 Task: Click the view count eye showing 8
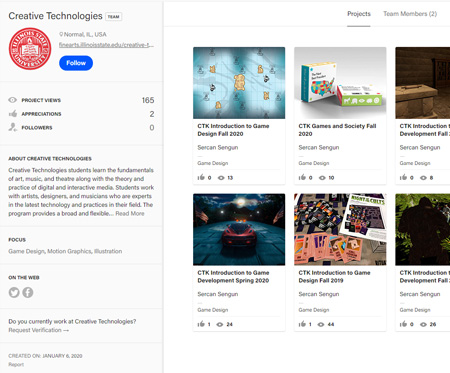coord(423,178)
